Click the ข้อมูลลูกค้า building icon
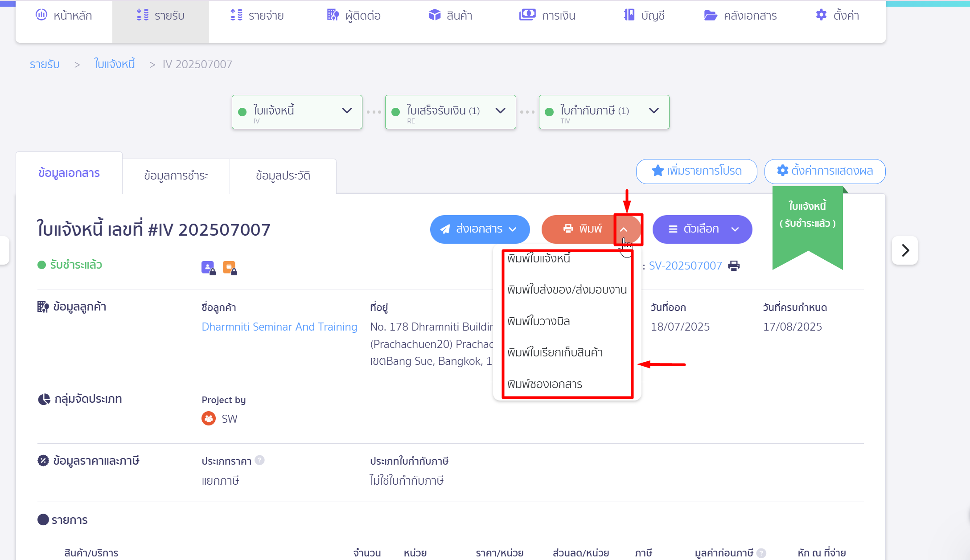This screenshot has height=560, width=970. pos(43,307)
